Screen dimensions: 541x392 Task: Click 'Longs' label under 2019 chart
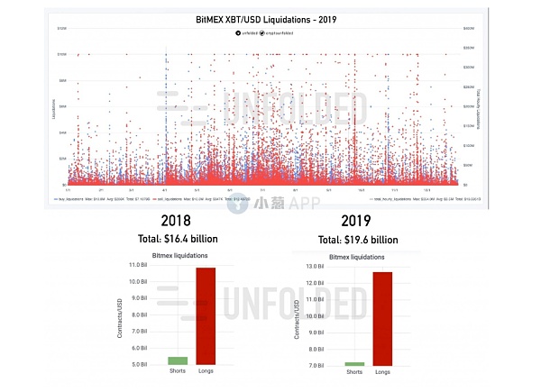click(x=382, y=372)
